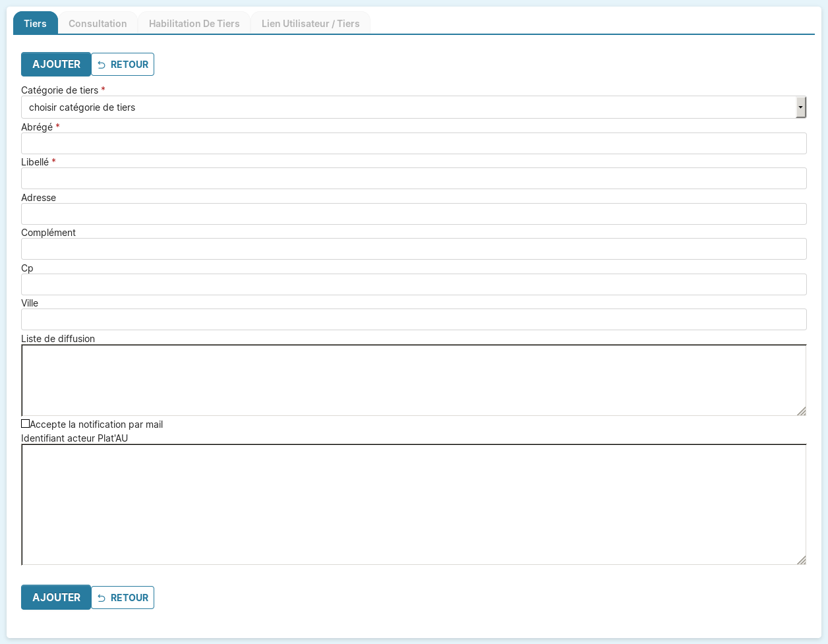This screenshot has height=644, width=828.
Task: Click resize handle of Liste de diffusion textarea
Action: 801,411
